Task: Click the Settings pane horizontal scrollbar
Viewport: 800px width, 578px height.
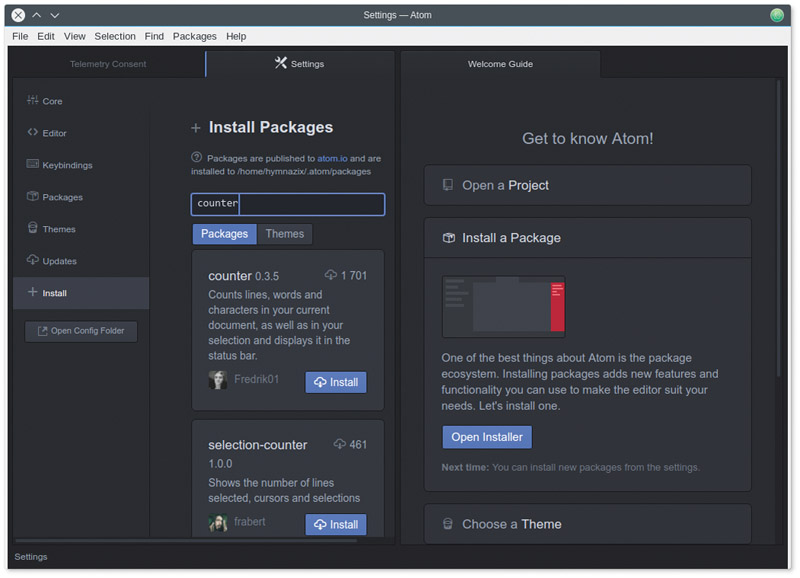Action: (x=186, y=540)
